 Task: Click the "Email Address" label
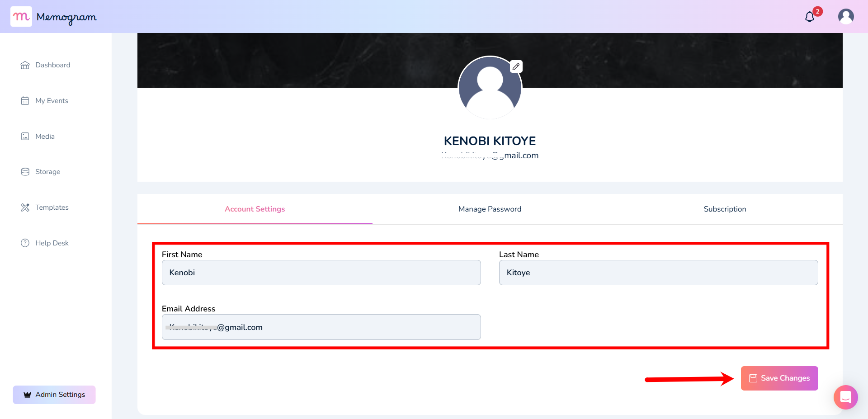189,309
